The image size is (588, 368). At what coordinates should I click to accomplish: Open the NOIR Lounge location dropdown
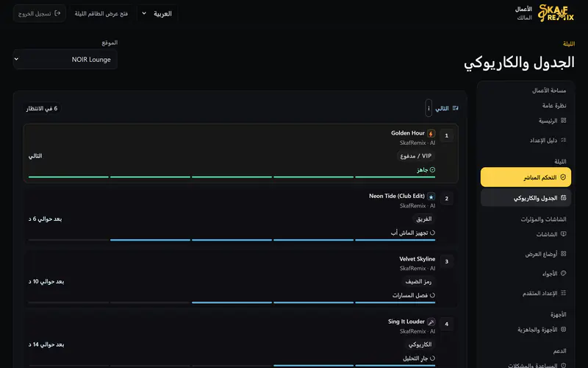(x=65, y=60)
